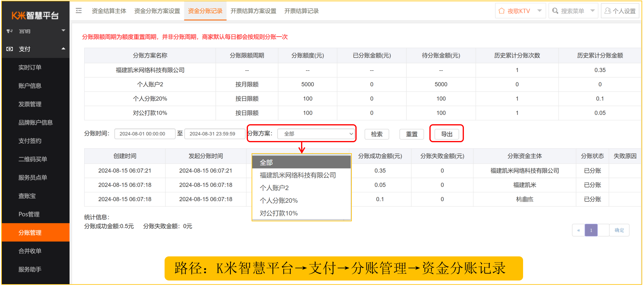Screen dimensions: 644x286
Task: Click record created 2024-08-15 06:07:21
Action: click(125, 171)
